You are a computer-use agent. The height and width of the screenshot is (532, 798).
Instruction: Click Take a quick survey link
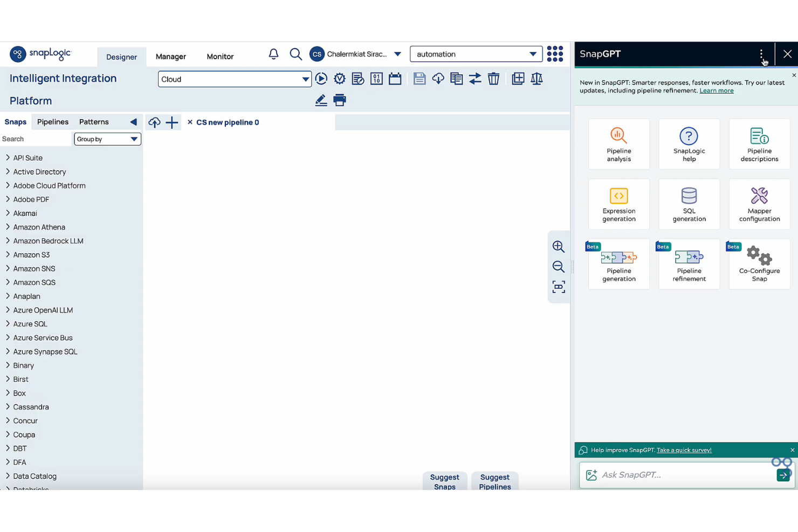pos(684,450)
